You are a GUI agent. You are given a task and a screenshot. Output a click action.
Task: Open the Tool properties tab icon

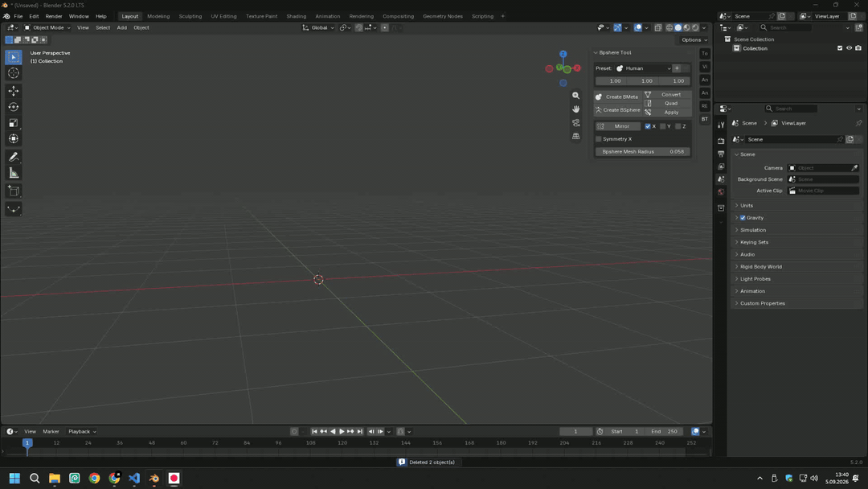coord(721,125)
